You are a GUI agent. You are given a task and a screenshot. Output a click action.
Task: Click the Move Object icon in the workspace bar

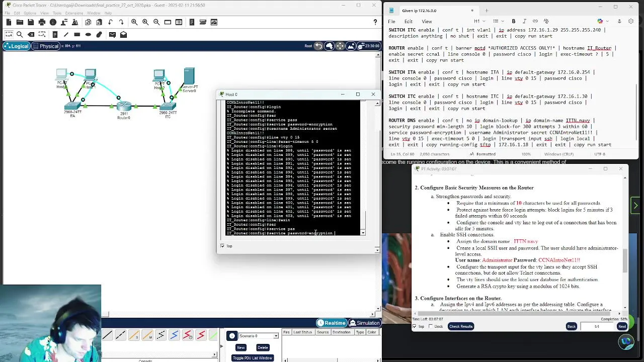pos(340,46)
